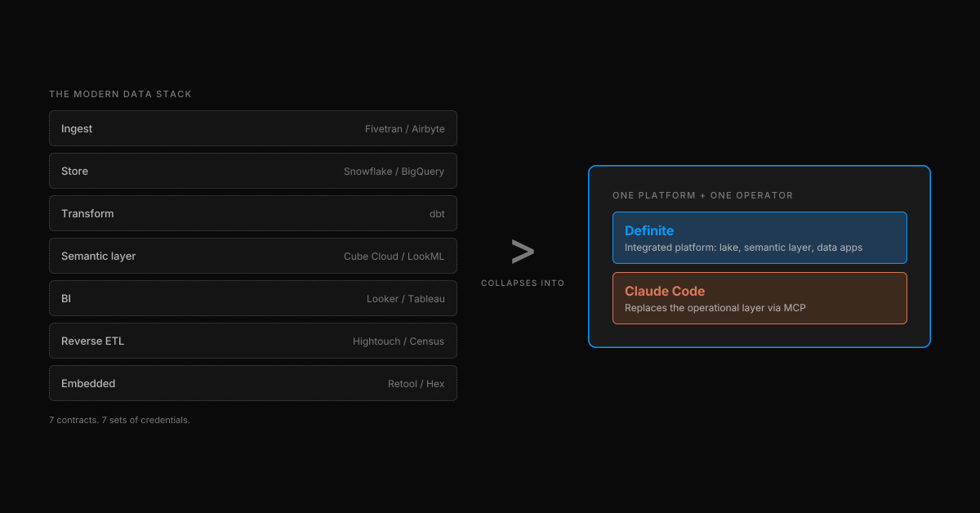The width and height of the screenshot is (980, 513).
Task: Click 'Cube Cloud / LookML' text
Action: tap(394, 256)
